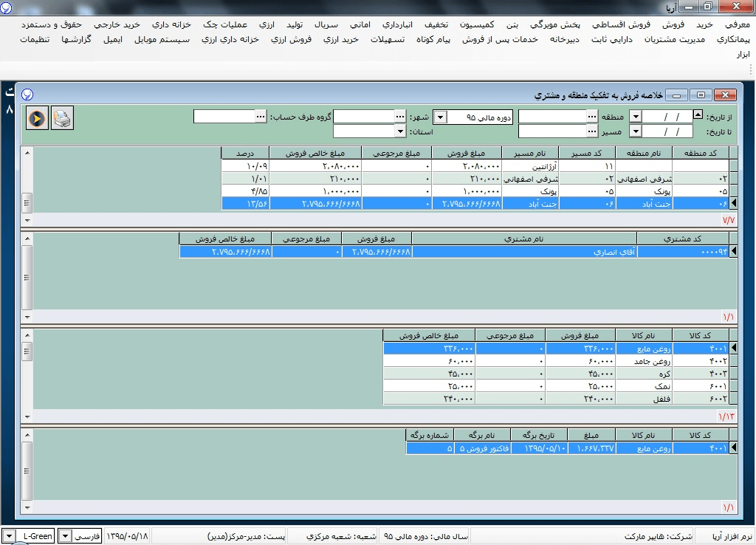Click the down arrow of the product grid scrollbar

27,417
